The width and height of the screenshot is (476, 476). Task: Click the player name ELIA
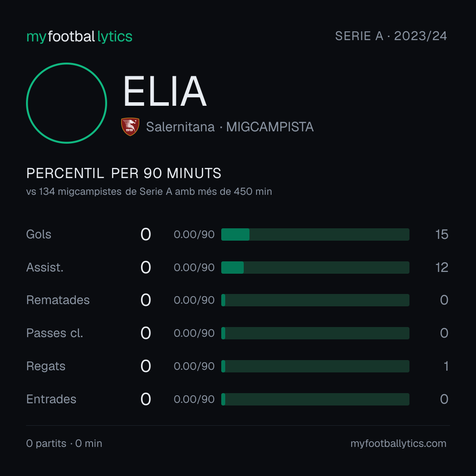click(165, 91)
